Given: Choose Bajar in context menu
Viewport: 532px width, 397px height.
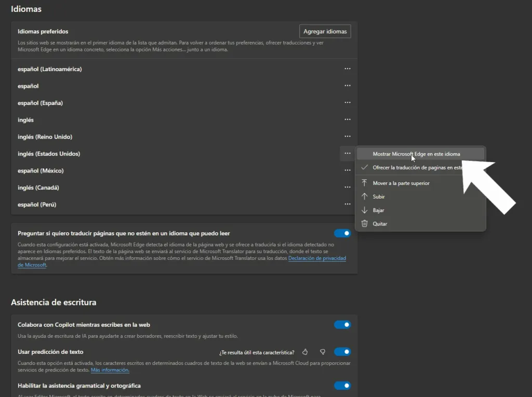Looking at the screenshot, I should click(x=420, y=210).
